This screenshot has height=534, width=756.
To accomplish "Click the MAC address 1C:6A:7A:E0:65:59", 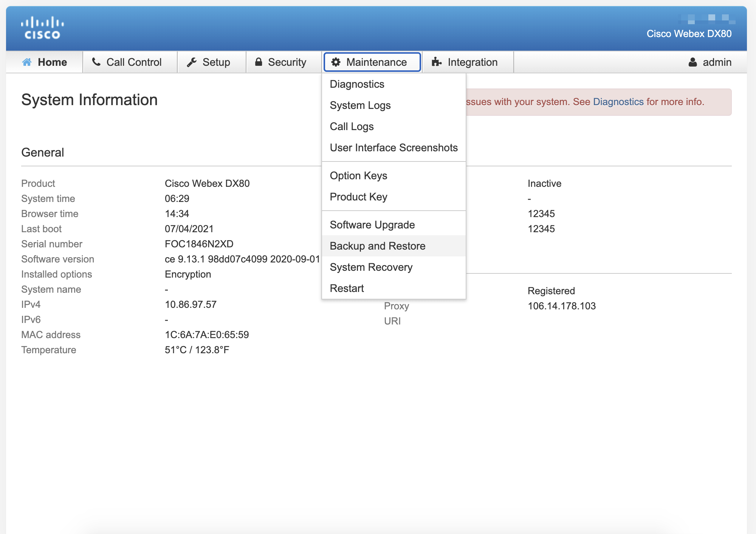I will 207,335.
